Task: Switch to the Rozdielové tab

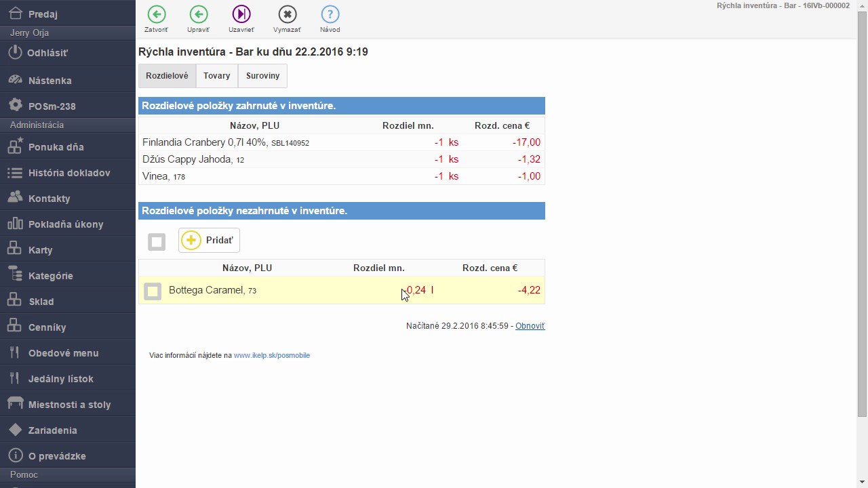Action: point(167,76)
